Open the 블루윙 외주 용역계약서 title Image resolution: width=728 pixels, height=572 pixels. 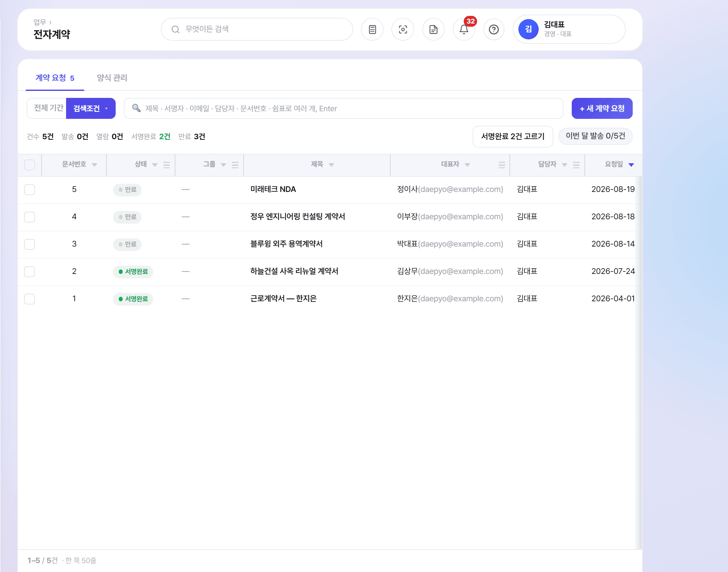286,244
